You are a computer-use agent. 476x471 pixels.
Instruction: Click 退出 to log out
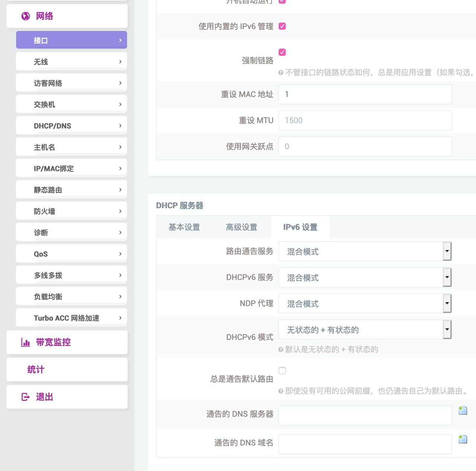67,397
